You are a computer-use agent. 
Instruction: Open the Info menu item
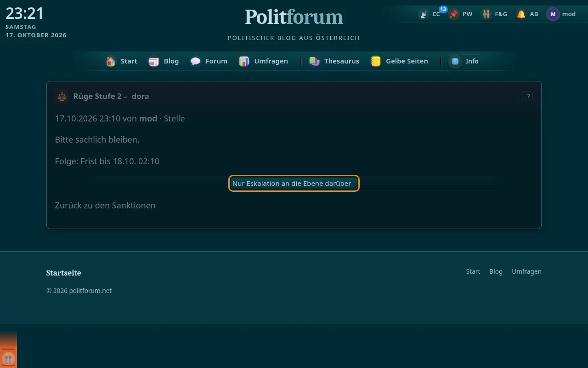[x=464, y=61]
